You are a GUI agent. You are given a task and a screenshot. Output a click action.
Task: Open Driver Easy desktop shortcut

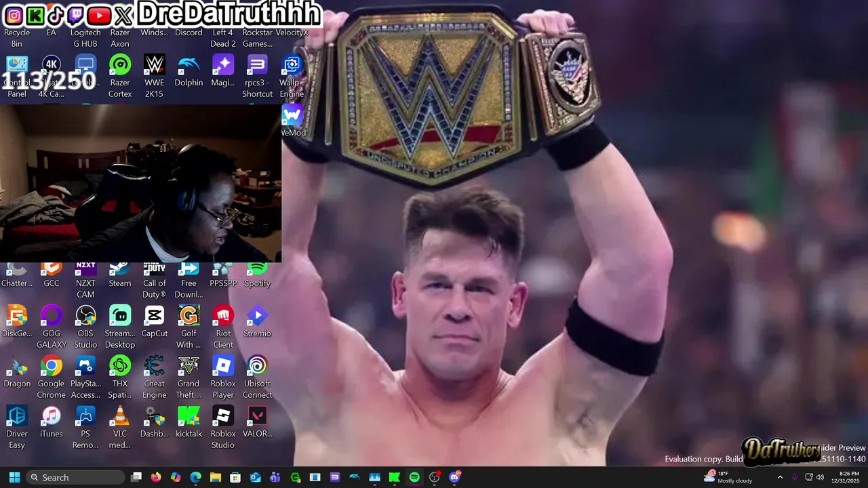(x=17, y=427)
